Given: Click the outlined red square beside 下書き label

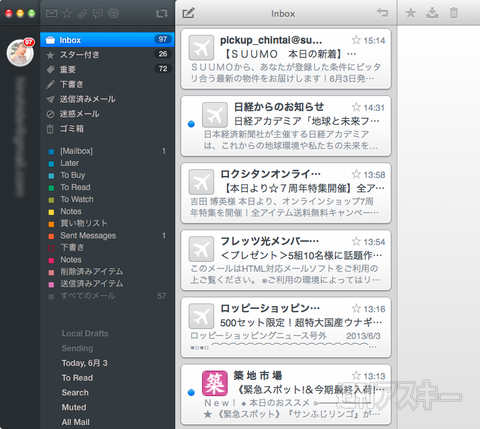Looking at the screenshot, I should pos(51,248).
